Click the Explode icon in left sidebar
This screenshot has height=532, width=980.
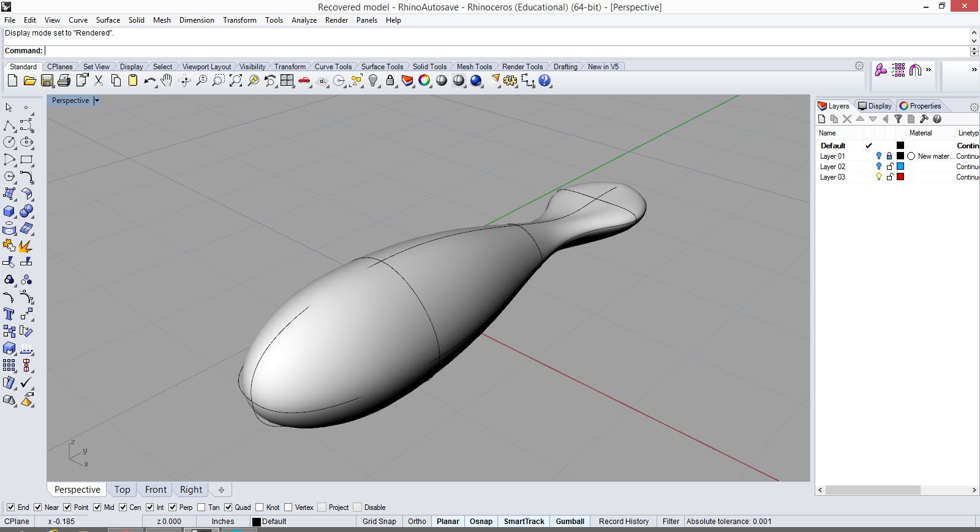pos(25,246)
